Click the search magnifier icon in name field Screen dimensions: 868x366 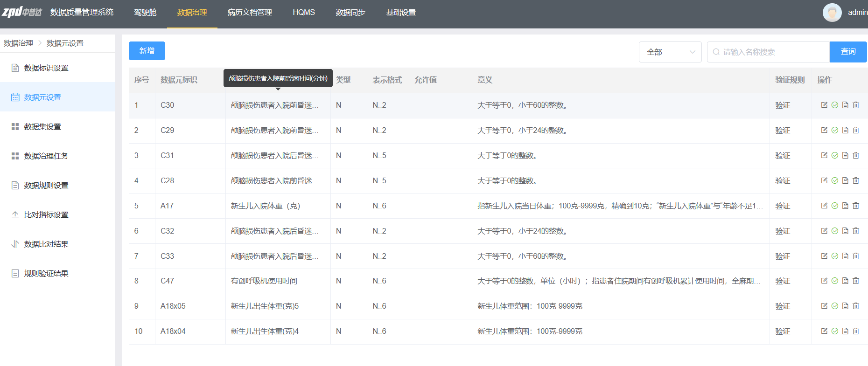tap(716, 52)
